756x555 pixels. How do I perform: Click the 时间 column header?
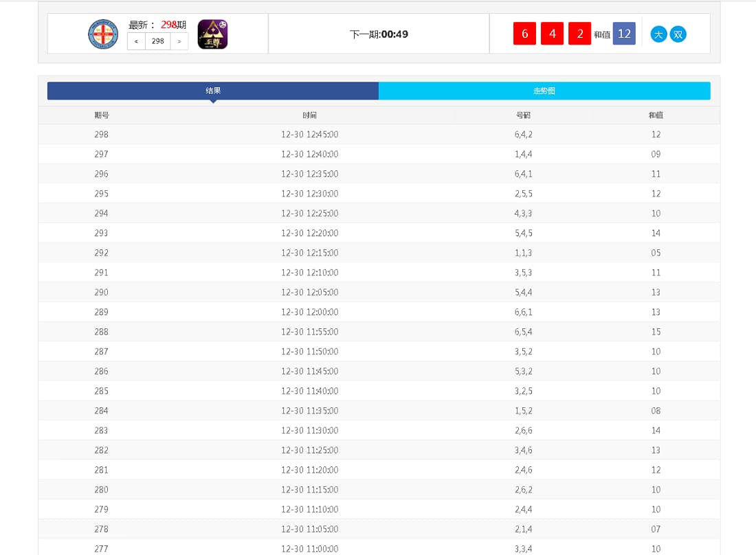click(x=309, y=115)
